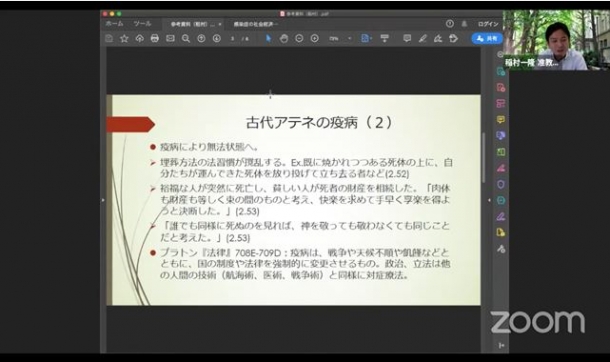Click the blue 共有 share button
Viewport: 610px width, 362px height.
487,38
